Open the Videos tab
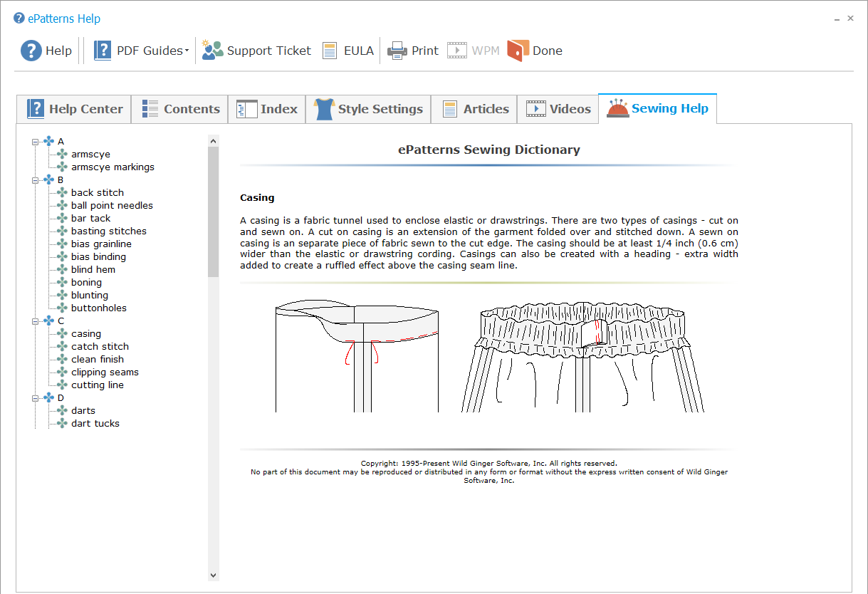Screen dimensions: 868x594 tap(558, 109)
